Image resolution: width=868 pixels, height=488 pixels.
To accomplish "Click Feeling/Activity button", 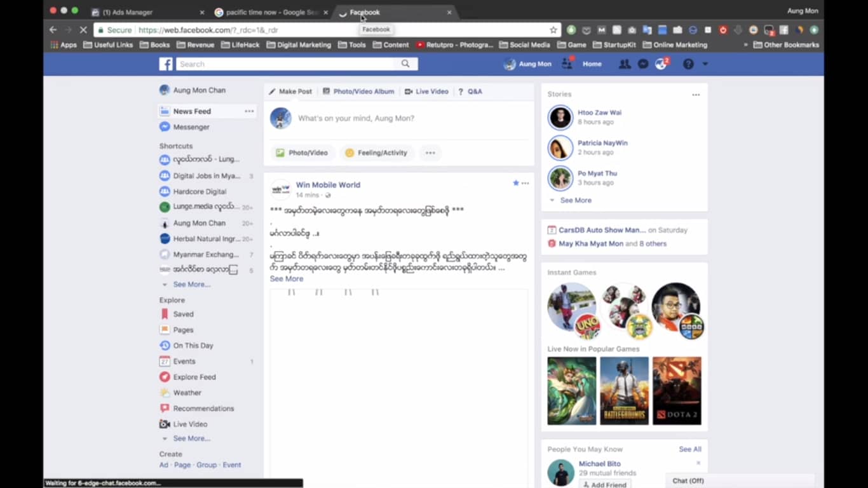I will click(376, 152).
